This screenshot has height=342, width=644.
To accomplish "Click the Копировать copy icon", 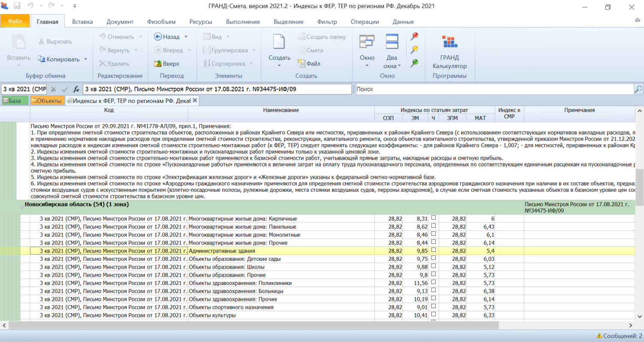I will pos(41,59).
